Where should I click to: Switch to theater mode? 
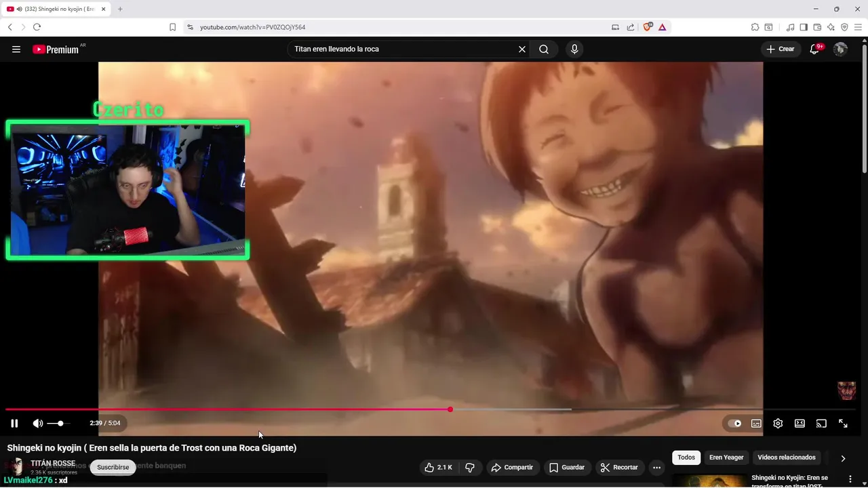pos(800,424)
